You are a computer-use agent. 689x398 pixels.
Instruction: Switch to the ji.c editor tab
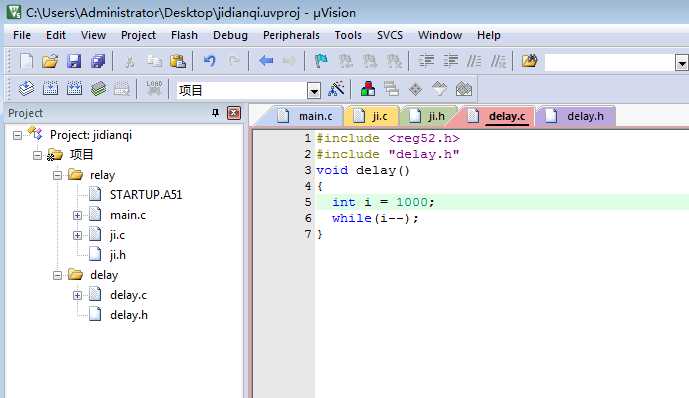[372, 116]
